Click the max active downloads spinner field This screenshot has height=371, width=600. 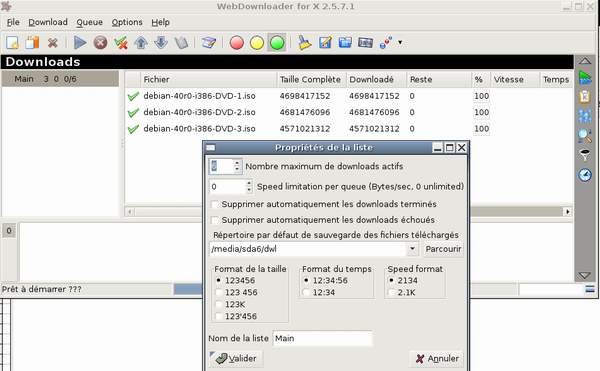click(222, 166)
